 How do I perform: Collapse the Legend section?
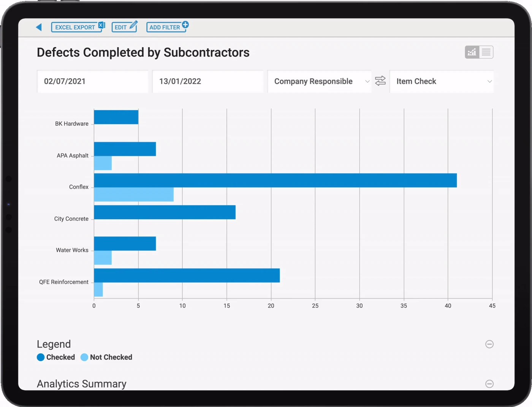pyautogui.click(x=489, y=344)
